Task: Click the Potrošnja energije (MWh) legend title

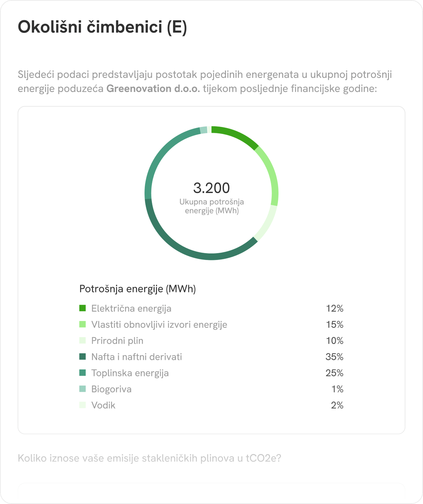Action: [x=137, y=289]
